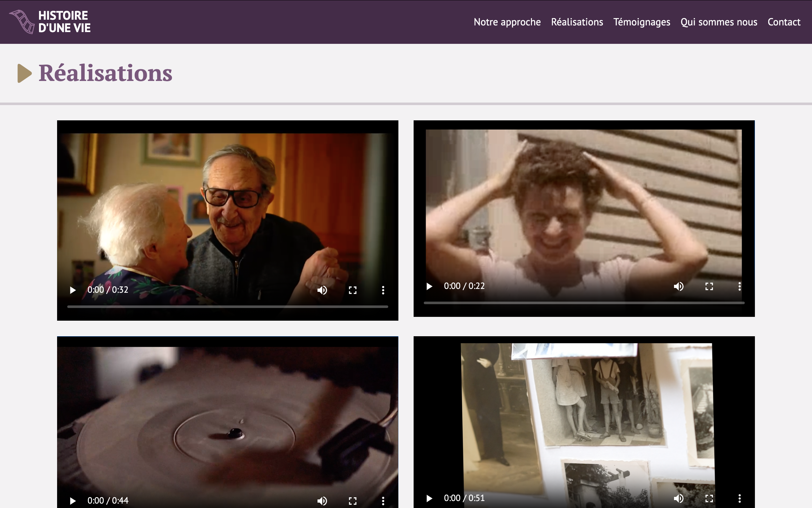Open the Histoire d'une vie logo
Image resolution: width=812 pixels, height=508 pixels.
tap(50, 22)
